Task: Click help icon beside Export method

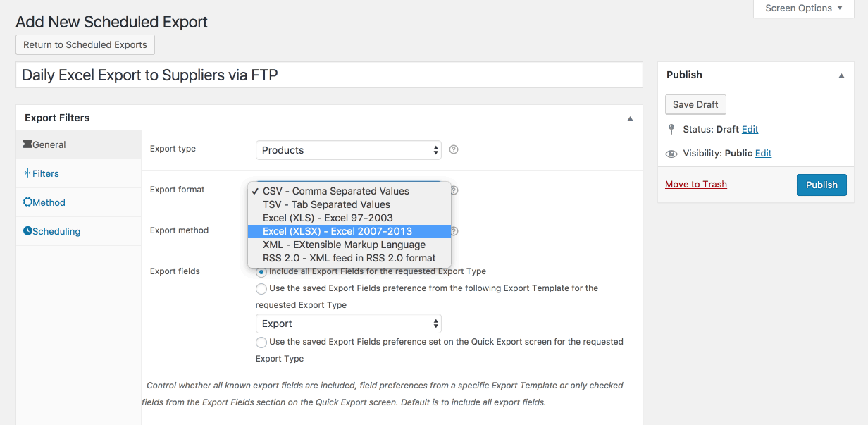Action: point(454,231)
